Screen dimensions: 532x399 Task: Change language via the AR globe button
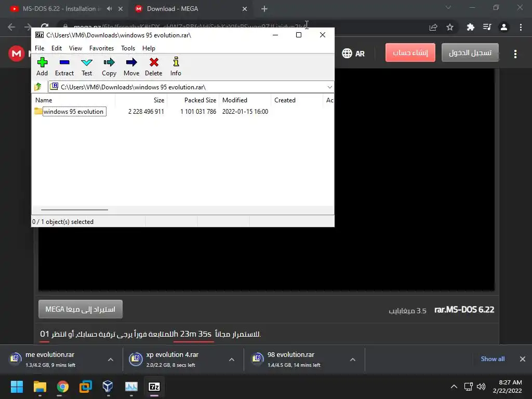pos(353,54)
